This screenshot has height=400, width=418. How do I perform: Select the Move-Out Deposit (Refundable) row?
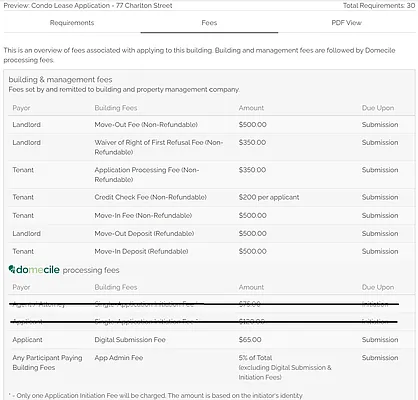(211, 233)
